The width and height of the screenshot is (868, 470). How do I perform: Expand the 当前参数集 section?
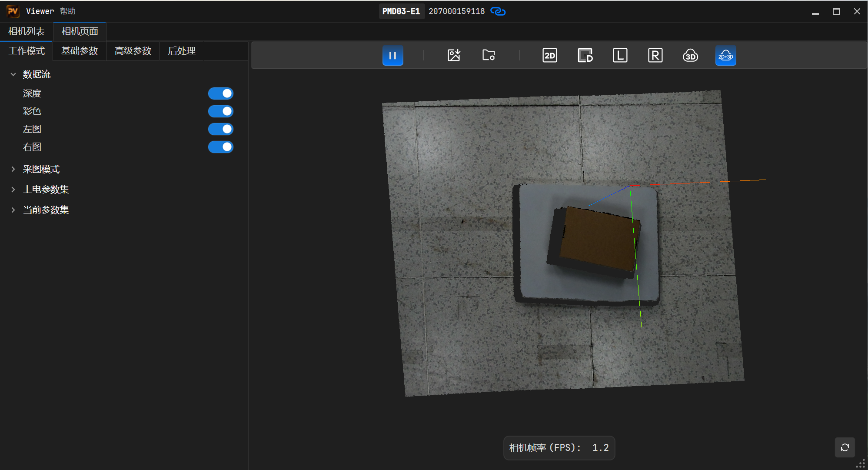(x=13, y=210)
